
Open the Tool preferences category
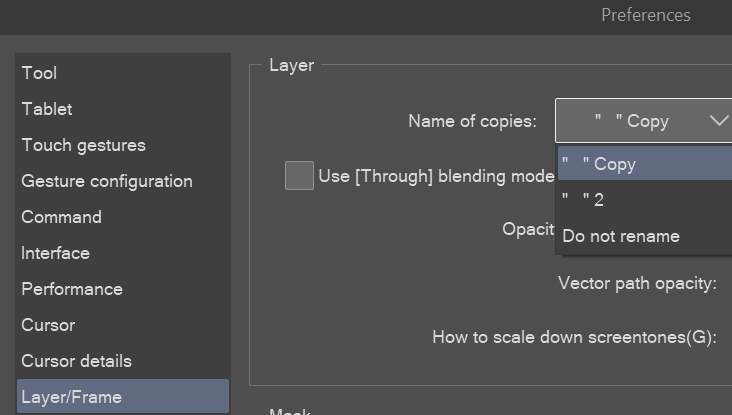tap(123, 73)
